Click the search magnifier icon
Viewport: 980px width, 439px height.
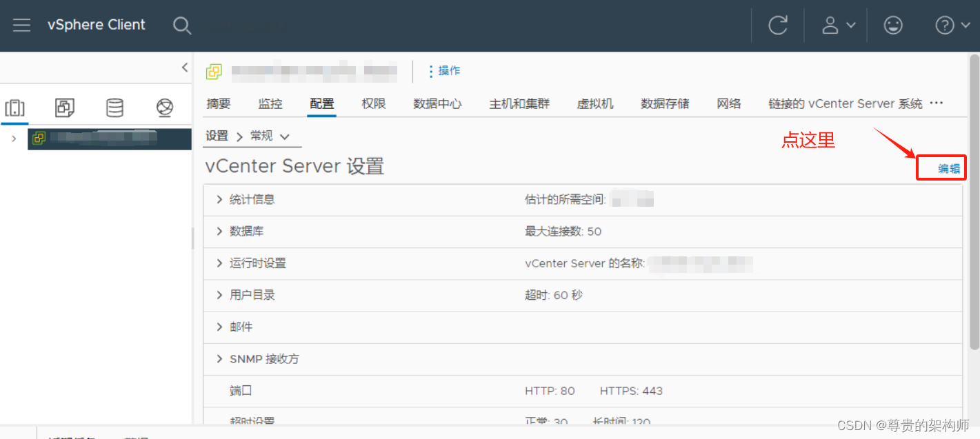click(x=181, y=25)
